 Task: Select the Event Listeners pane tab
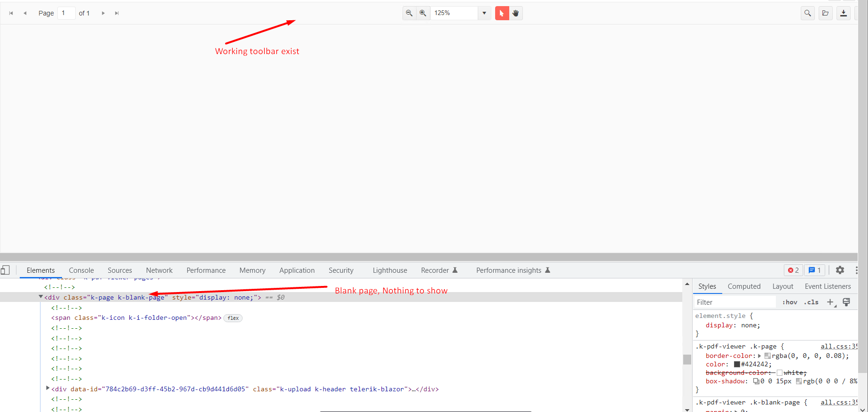[x=828, y=286]
